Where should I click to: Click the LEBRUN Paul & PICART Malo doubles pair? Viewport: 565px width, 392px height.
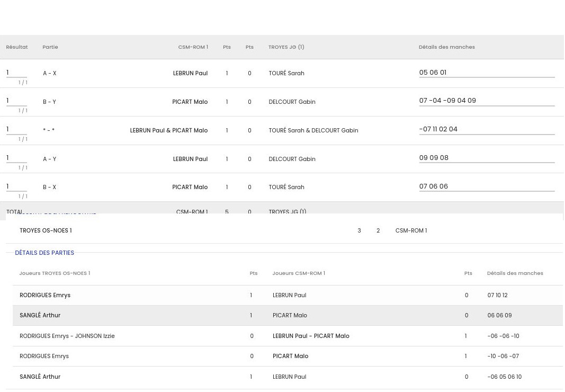[168, 131]
